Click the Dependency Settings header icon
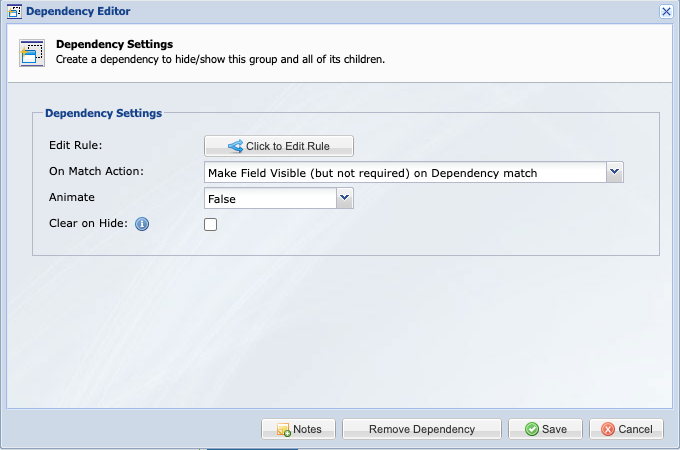Image resolution: width=680 pixels, height=450 pixels. point(32,52)
